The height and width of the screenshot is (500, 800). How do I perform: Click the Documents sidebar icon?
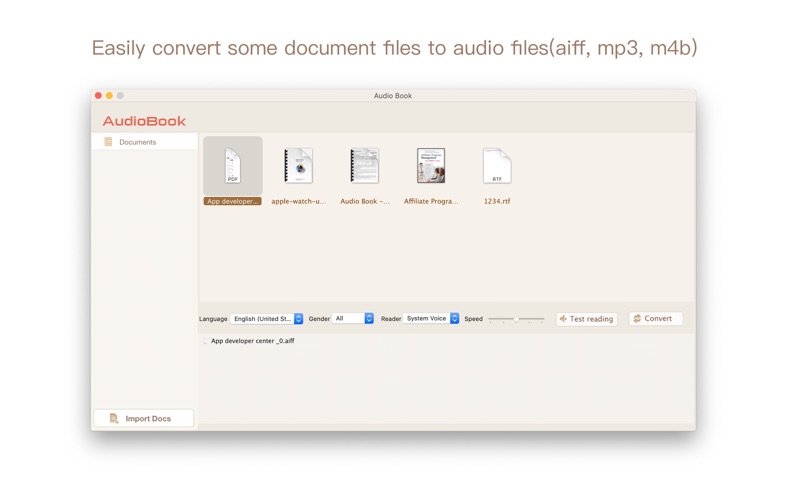click(x=108, y=142)
